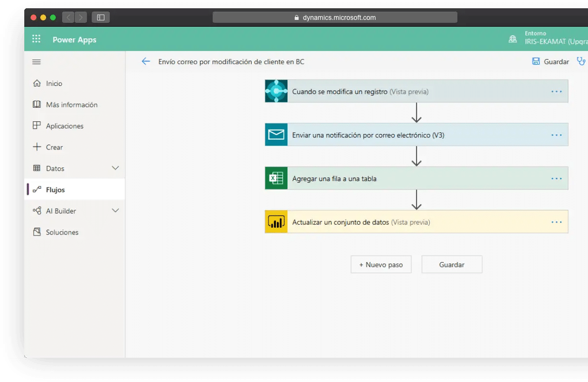The image size is (588, 382).
Task: Click the Guardar button below the flow
Action: pyautogui.click(x=452, y=265)
